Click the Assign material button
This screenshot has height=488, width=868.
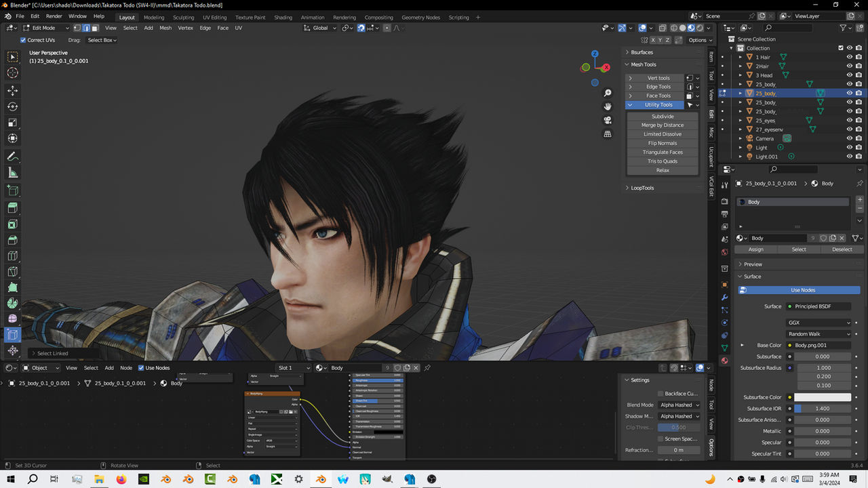click(756, 249)
